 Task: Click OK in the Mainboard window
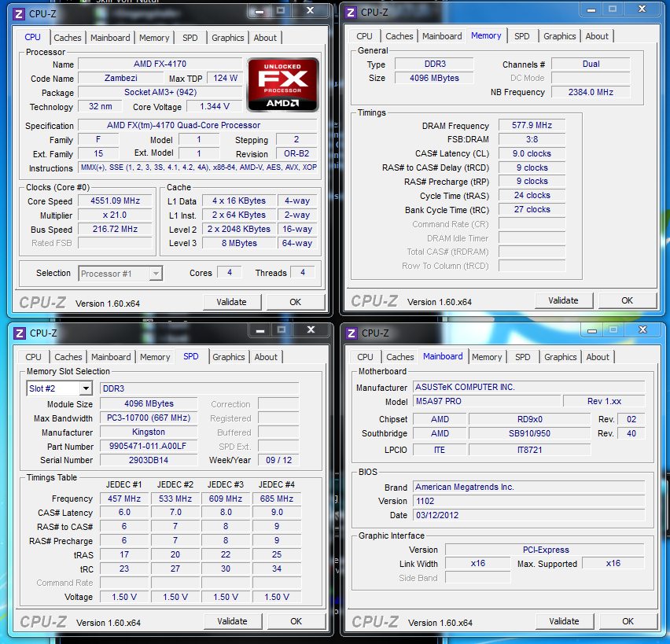click(x=628, y=621)
